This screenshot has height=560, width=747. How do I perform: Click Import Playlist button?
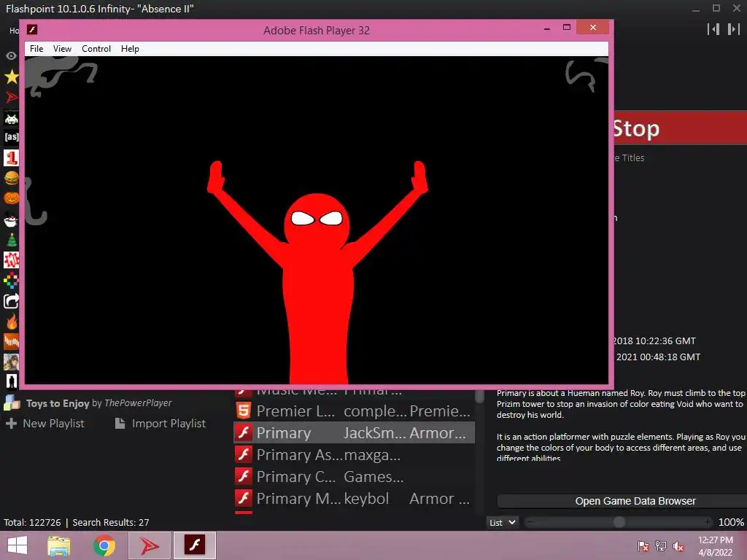(160, 424)
